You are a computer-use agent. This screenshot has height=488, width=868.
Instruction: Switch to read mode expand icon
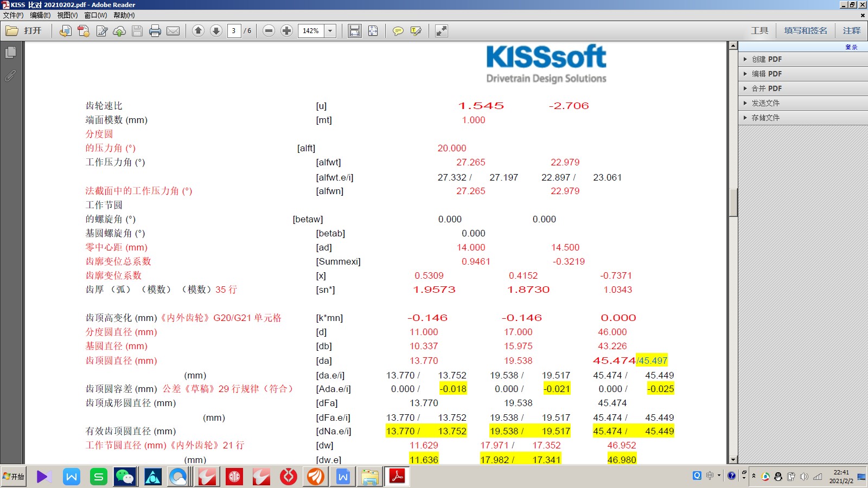pos(442,31)
